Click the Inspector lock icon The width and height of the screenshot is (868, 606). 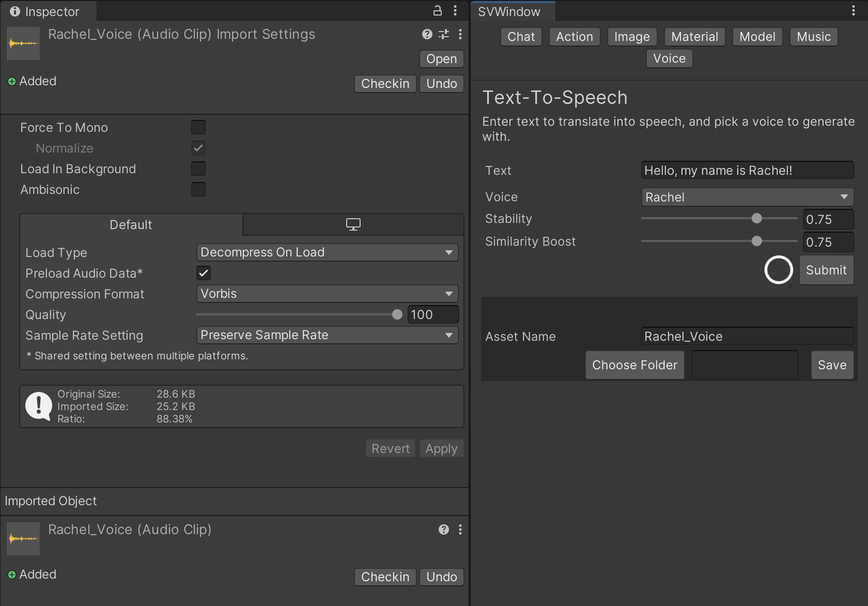click(437, 10)
